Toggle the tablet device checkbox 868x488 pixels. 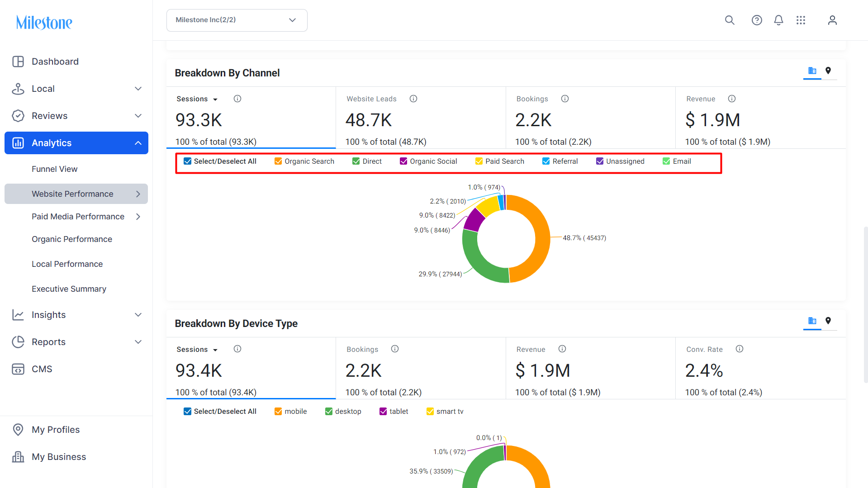pos(383,411)
